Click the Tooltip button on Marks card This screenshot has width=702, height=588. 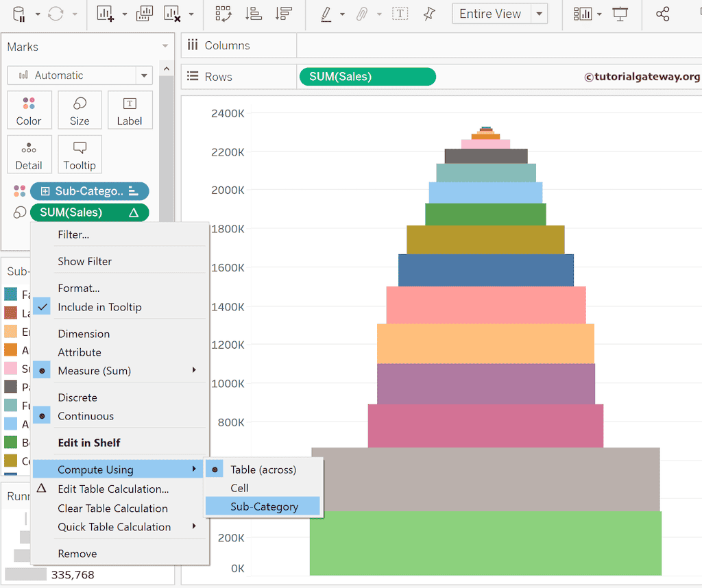click(x=80, y=155)
